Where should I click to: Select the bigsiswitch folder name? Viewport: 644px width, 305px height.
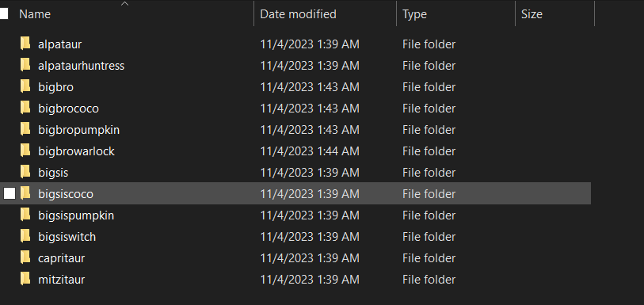coord(67,236)
